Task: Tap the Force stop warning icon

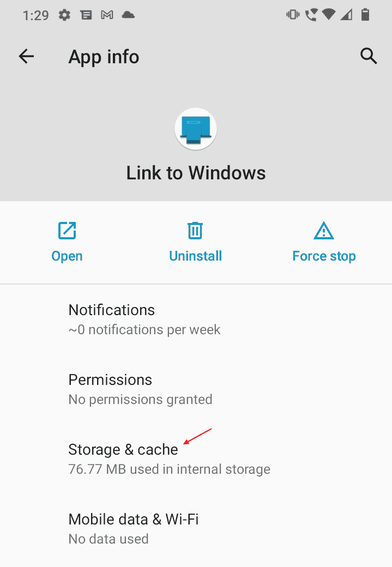Action: tap(324, 231)
